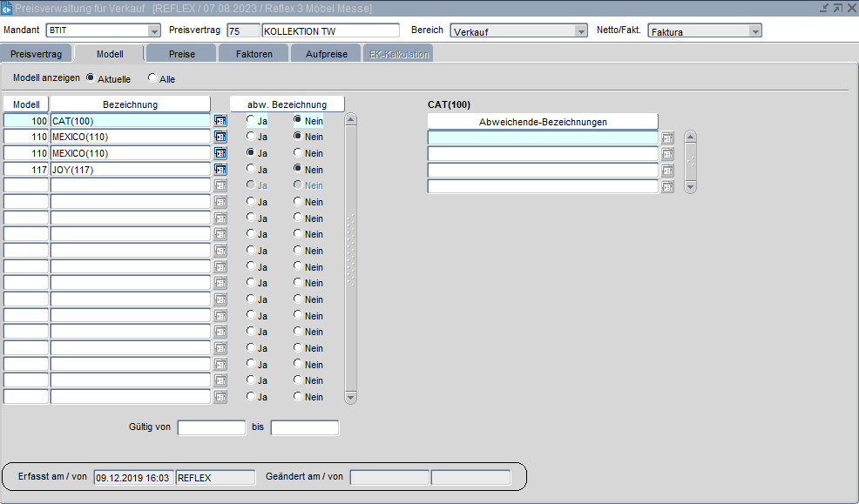Open the Mandant dropdown

click(154, 30)
